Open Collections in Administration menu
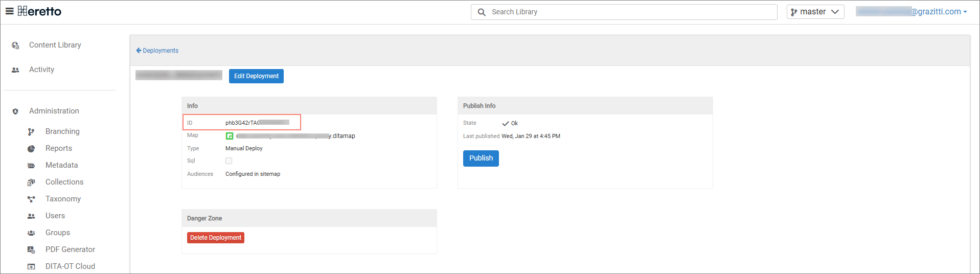This screenshot has width=980, height=274. pos(64,182)
